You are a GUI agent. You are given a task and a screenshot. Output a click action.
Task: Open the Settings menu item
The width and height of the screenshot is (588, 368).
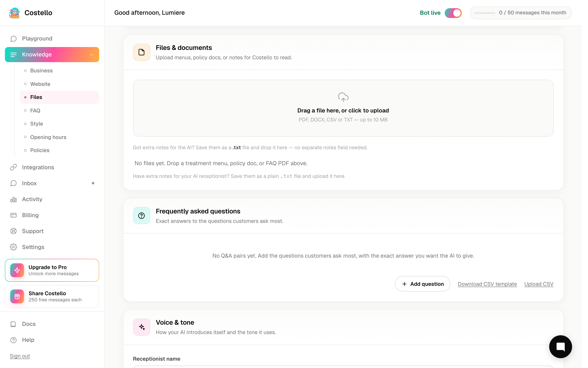tap(52, 247)
